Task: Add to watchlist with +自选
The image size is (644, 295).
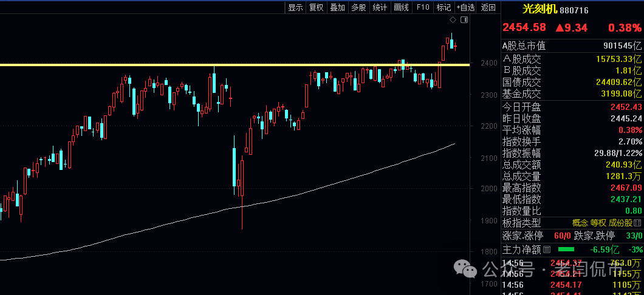Action: 466,7
